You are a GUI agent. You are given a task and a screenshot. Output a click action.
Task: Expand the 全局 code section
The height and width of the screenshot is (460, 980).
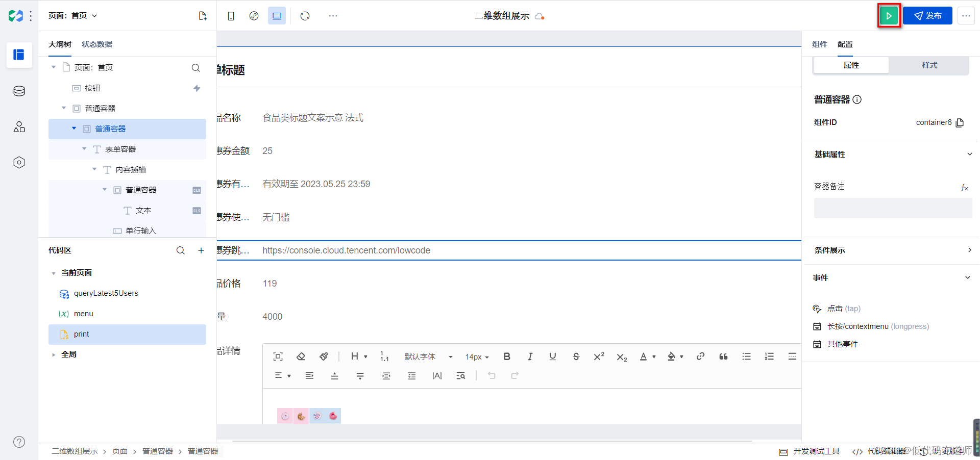[x=54, y=354]
